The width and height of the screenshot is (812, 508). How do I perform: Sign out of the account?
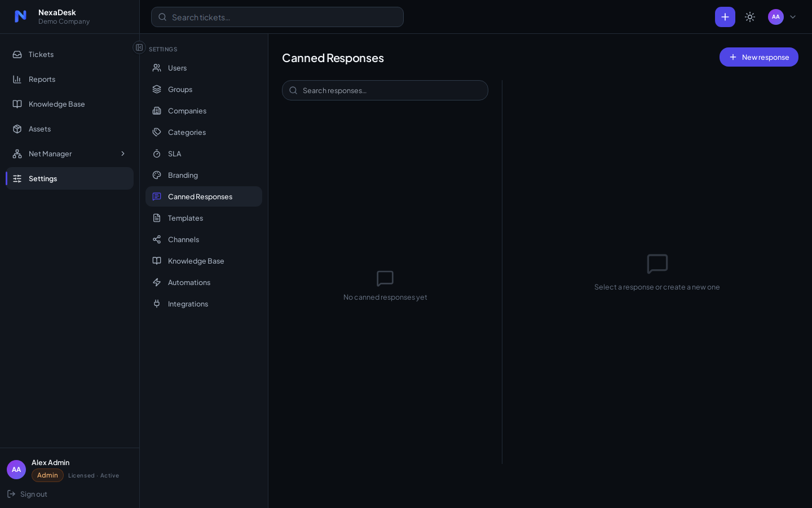(x=27, y=494)
